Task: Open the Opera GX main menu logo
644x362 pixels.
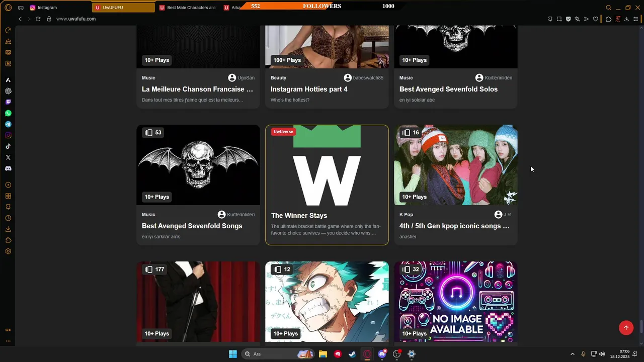Action: click(x=8, y=8)
